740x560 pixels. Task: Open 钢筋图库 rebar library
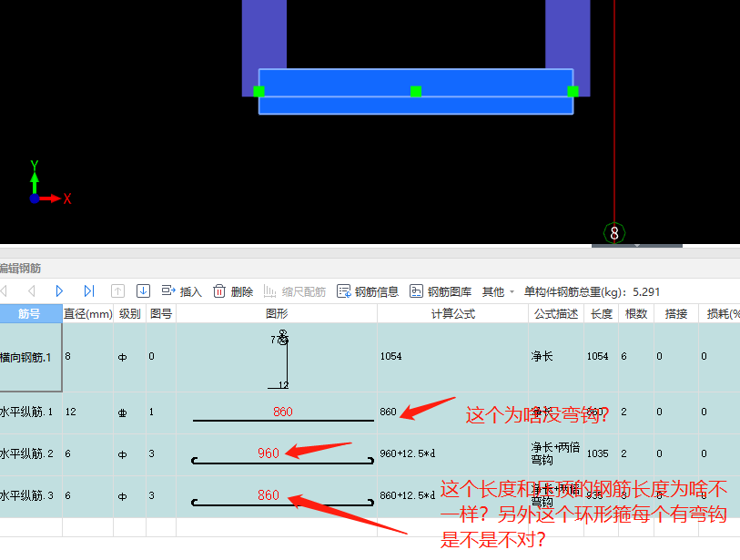tap(441, 291)
